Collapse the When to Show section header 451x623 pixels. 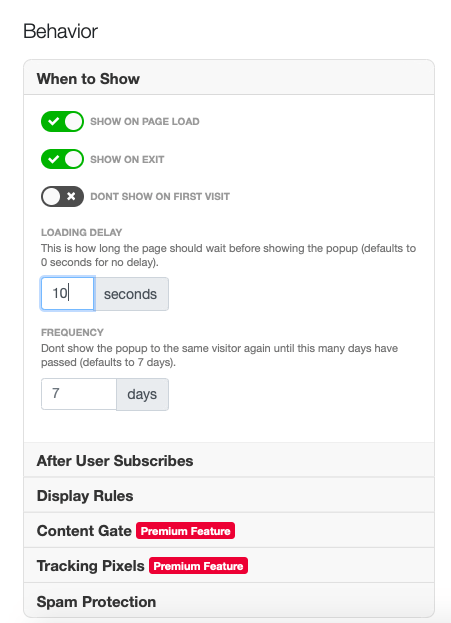pos(229,78)
